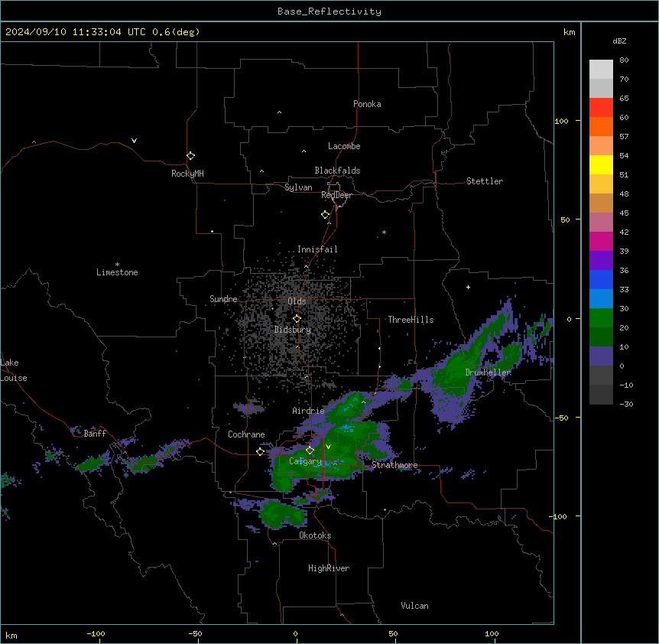The image size is (659, 644).
Task: Click the 80 value in dBZ legend
Action: [x=624, y=60]
